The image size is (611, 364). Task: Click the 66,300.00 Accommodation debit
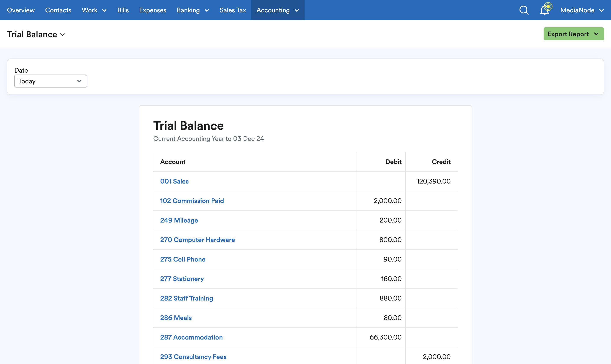pos(386,337)
